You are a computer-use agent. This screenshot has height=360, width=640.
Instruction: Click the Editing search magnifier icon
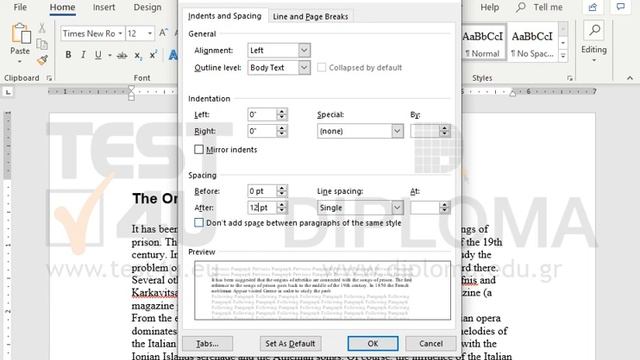click(594, 30)
